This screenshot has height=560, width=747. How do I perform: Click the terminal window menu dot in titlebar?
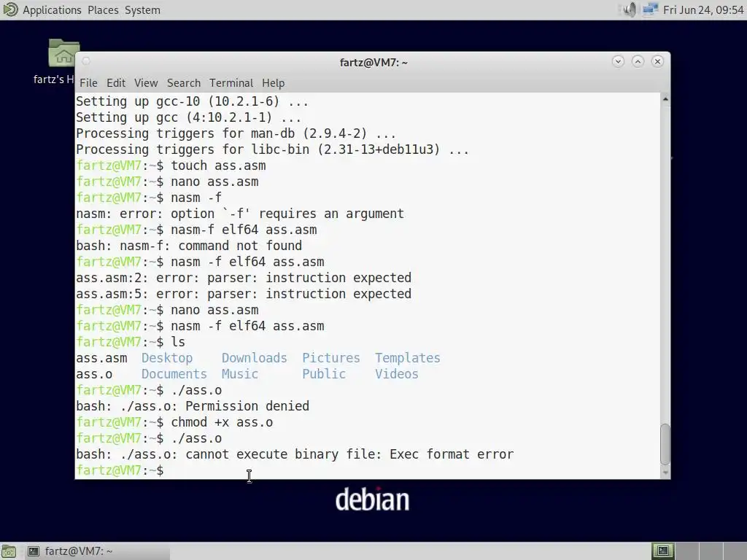pos(86,61)
